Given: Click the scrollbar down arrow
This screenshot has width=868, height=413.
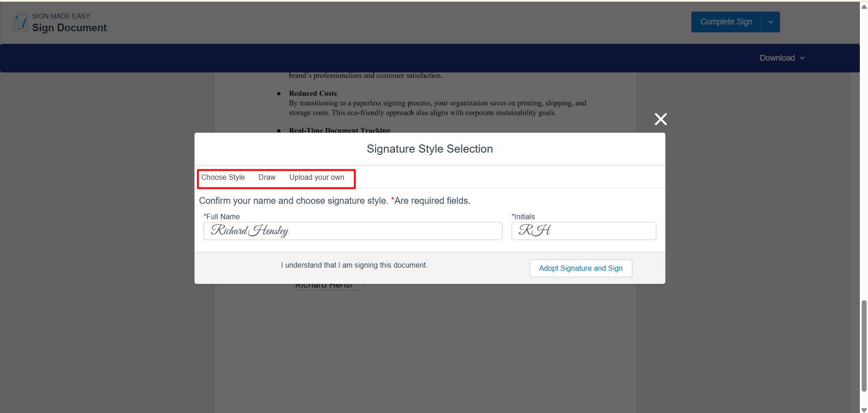Looking at the screenshot, I should (864, 410).
